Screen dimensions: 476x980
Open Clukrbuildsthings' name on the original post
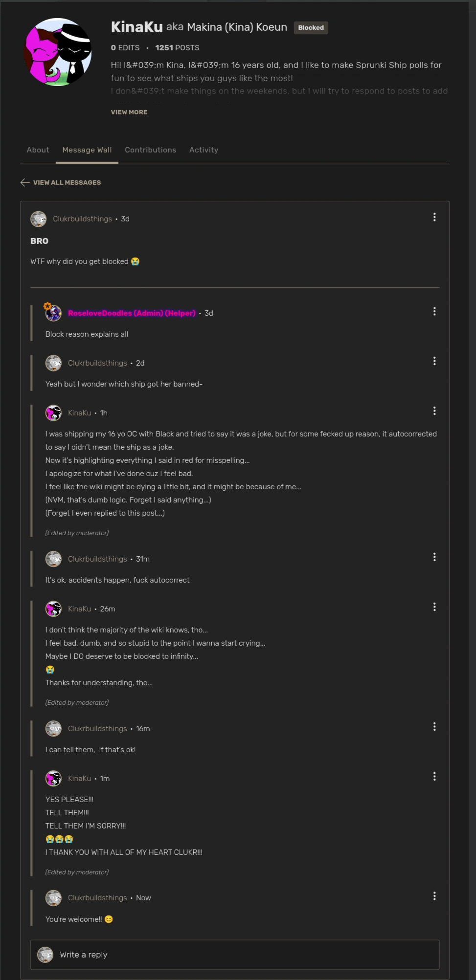(x=82, y=219)
